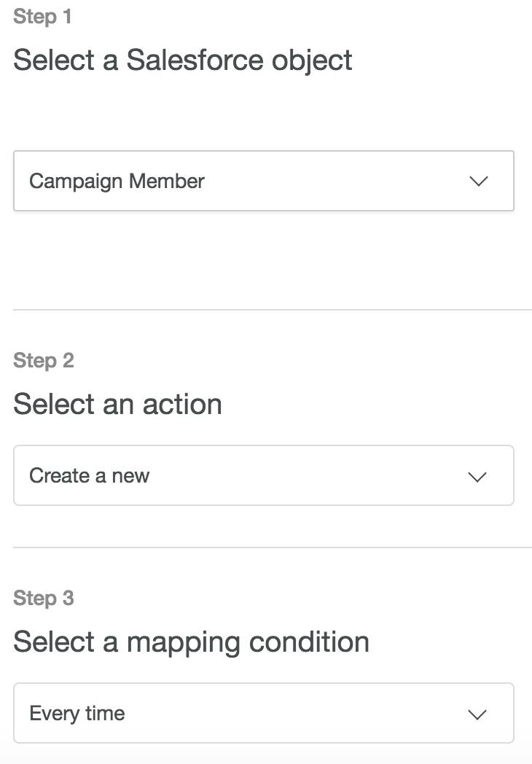
Task: Click the Select an action heading
Action: coord(117,405)
